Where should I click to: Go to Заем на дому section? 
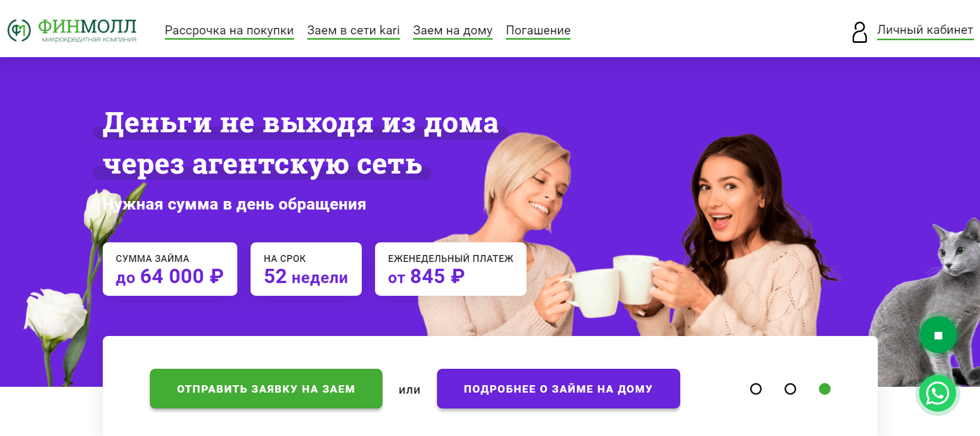tap(453, 31)
